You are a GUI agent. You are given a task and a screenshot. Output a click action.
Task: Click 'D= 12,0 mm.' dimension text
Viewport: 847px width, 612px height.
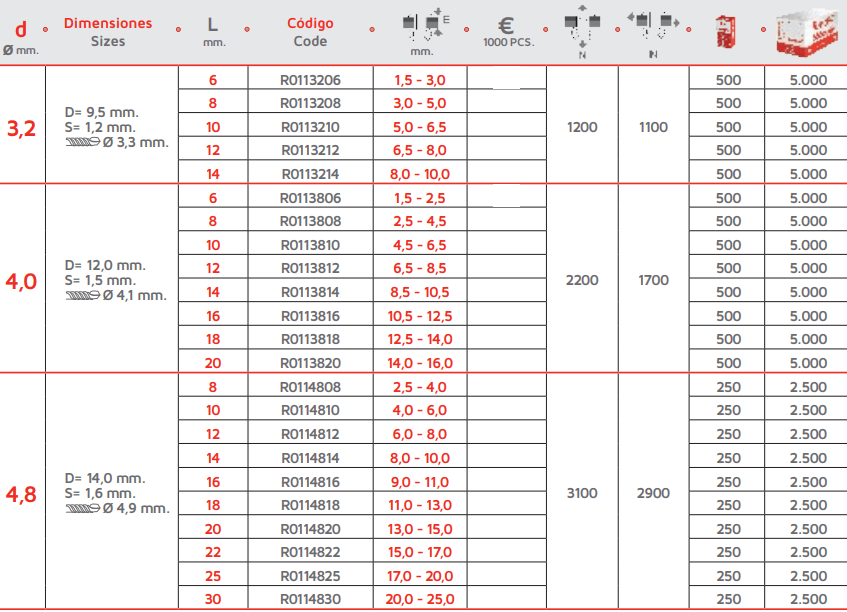click(x=105, y=265)
